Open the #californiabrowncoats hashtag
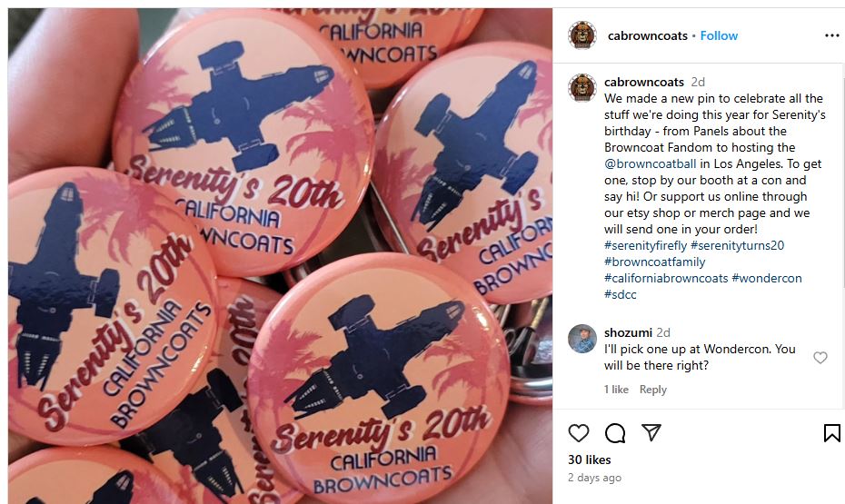This screenshot has height=504, width=845. (x=666, y=279)
